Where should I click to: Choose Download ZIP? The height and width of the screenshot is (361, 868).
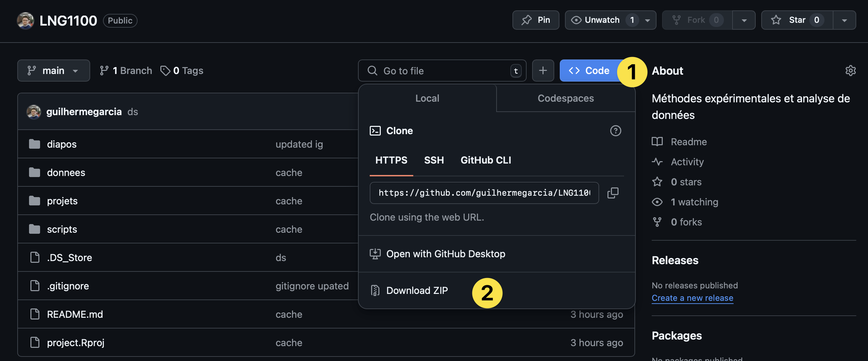click(x=497, y=290)
